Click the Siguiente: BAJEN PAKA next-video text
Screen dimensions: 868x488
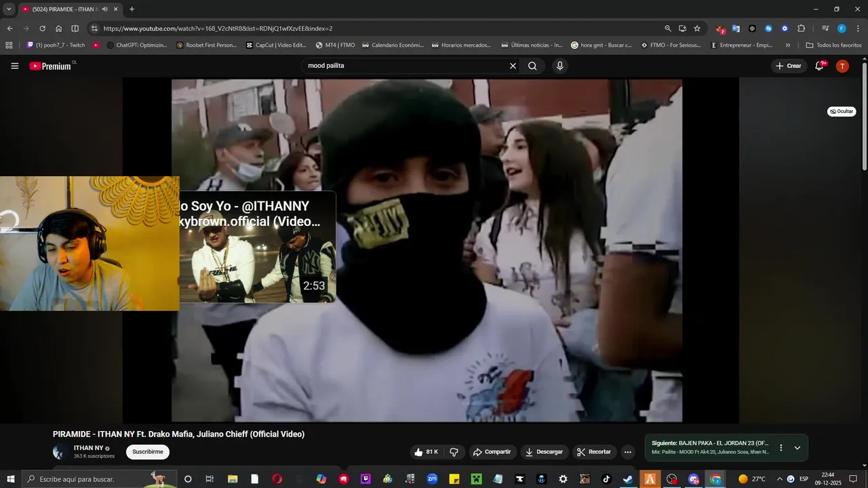tap(710, 443)
